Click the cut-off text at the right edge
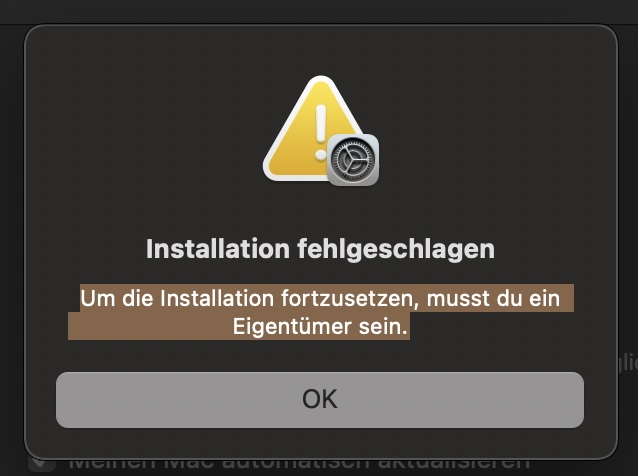The height and width of the screenshot is (476, 638). (628, 363)
